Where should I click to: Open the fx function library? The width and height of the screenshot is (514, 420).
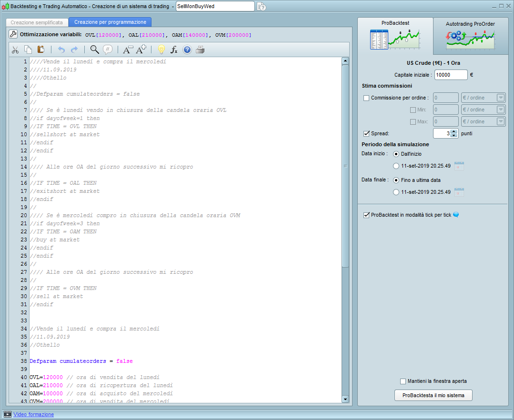pyautogui.click(x=174, y=50)
